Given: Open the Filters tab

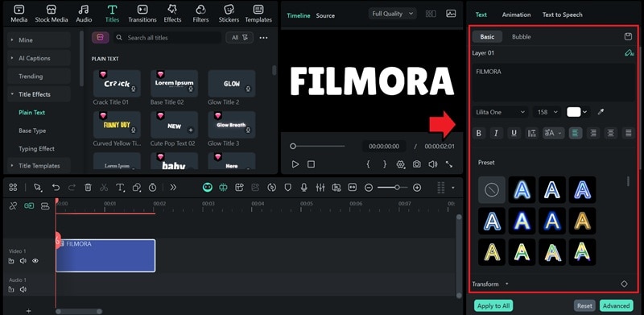Looking at the screenshot, I should pos(200,14).
